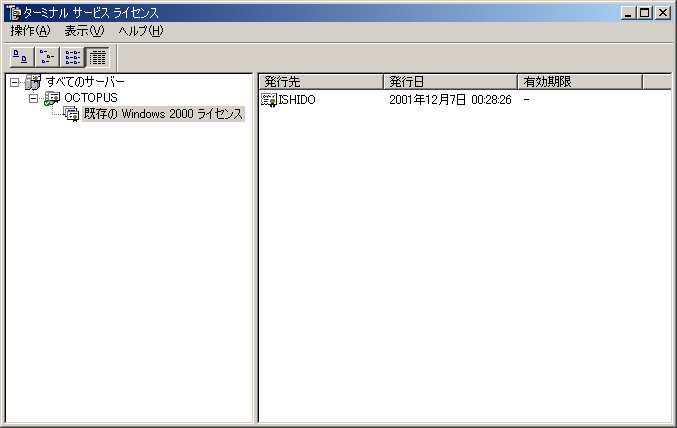This screenshot has height=428, width=677.
Task: Click the ISHIDO license certificate icon
Action: [x=269, y=100]
